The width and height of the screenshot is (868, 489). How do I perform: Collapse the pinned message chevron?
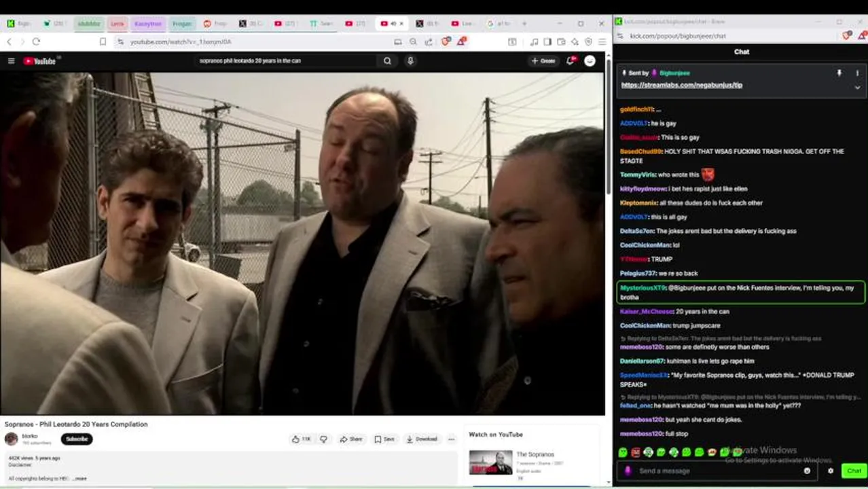click(x=857, y=87)
